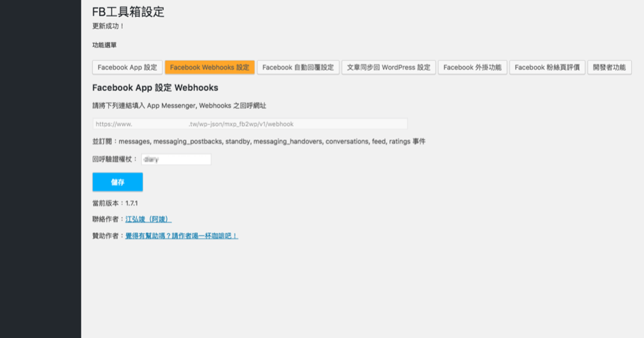The width and height of the screenshot is (644, 338).
Task: Open 文章同步回 WordPress 設定 tab
Action: pyautogui.click(x=389, y=68)
